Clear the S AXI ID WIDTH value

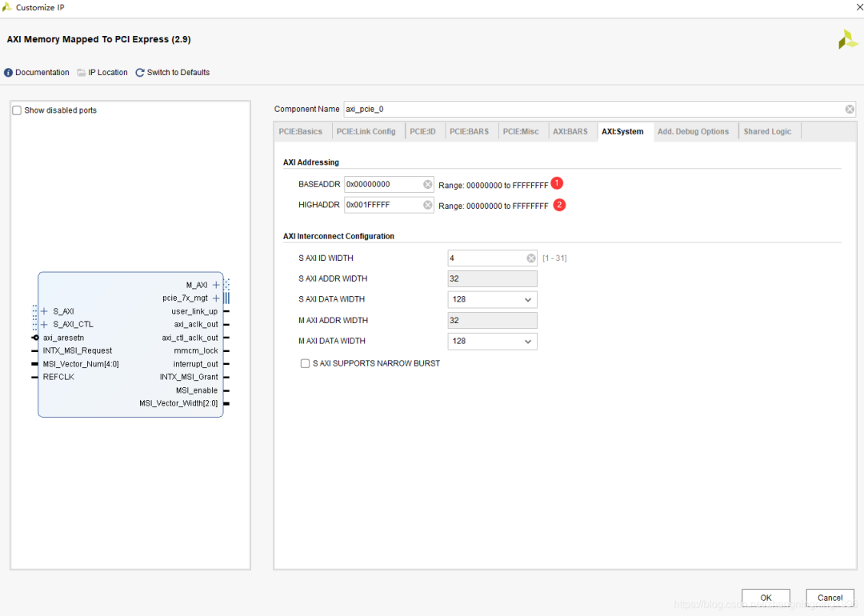[x=531, y=258]
